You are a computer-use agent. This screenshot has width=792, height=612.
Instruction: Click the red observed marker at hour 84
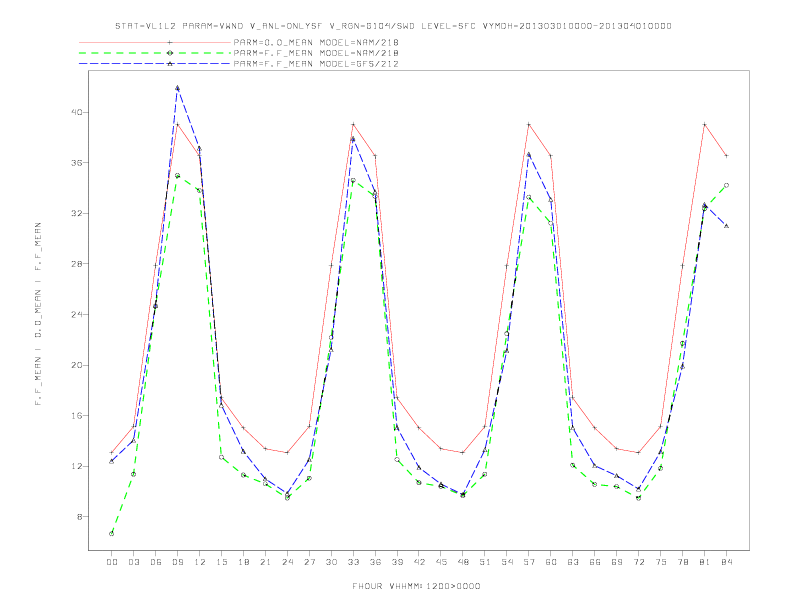[726, 156]
